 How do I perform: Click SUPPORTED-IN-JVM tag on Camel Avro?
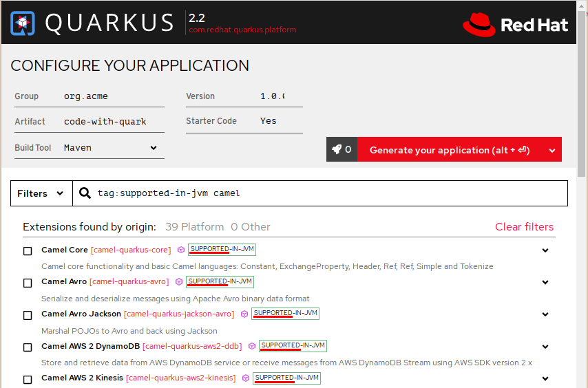(x=220, y=281)
